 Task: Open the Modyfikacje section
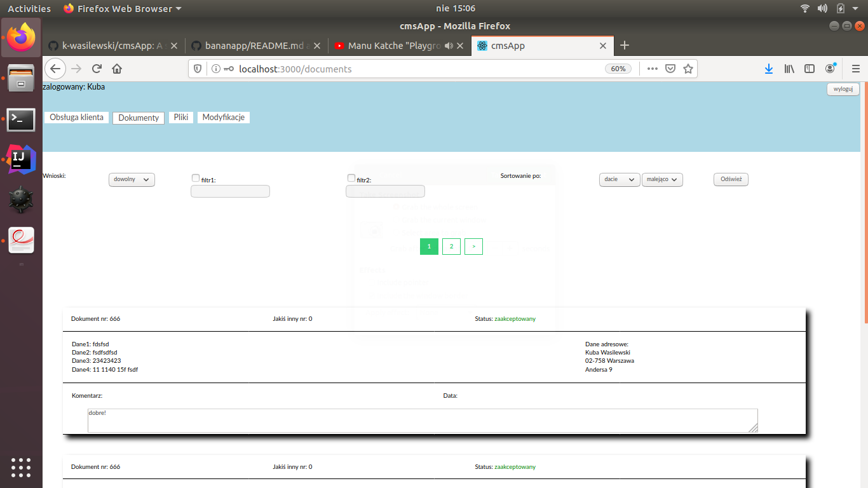(224, 118)
